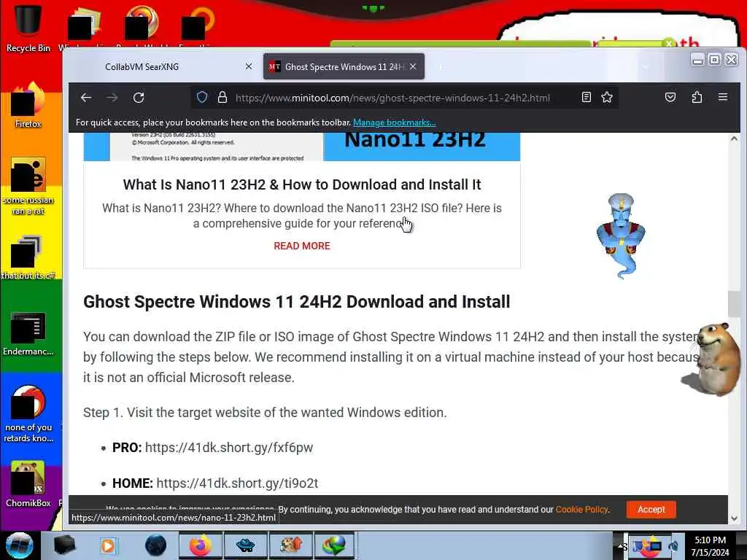747x560 pixels.
Task: Select the 'some russian ran a rat' icon
Action: 28,186
